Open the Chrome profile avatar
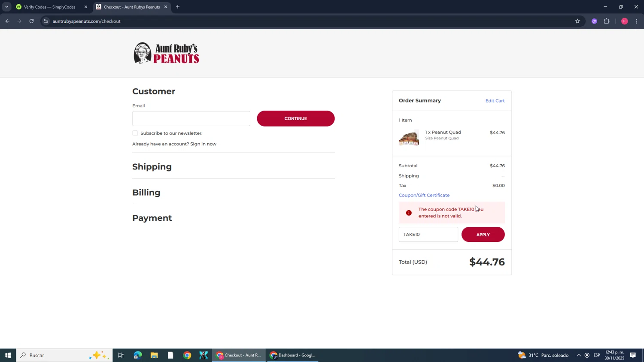 tap(624, 21)
